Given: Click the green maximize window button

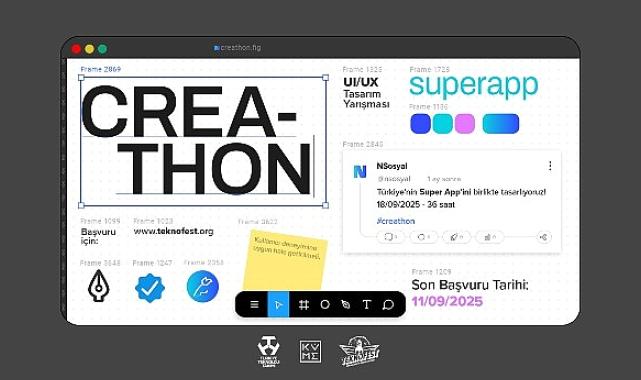Looking at the screenshot, I should click(x=102, y=49).
